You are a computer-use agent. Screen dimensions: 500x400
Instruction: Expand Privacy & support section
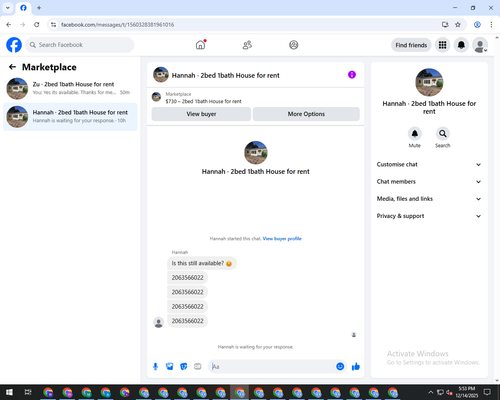[429, 216]
